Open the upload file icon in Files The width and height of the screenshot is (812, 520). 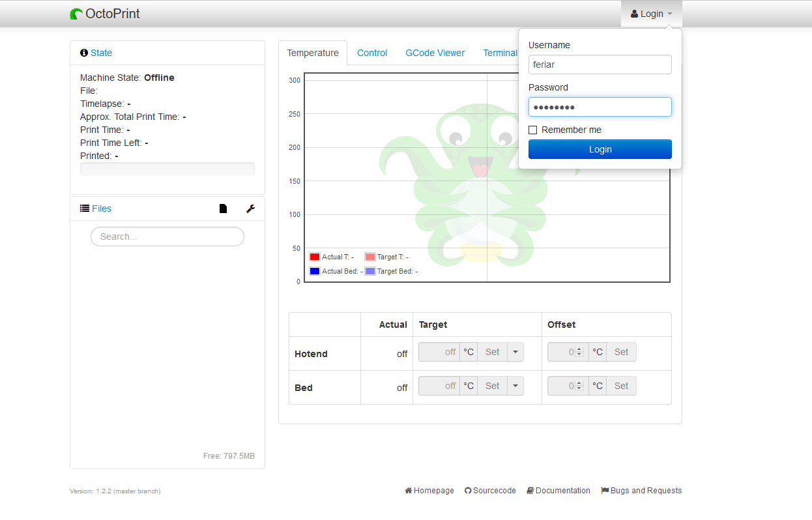pos(224,209)
